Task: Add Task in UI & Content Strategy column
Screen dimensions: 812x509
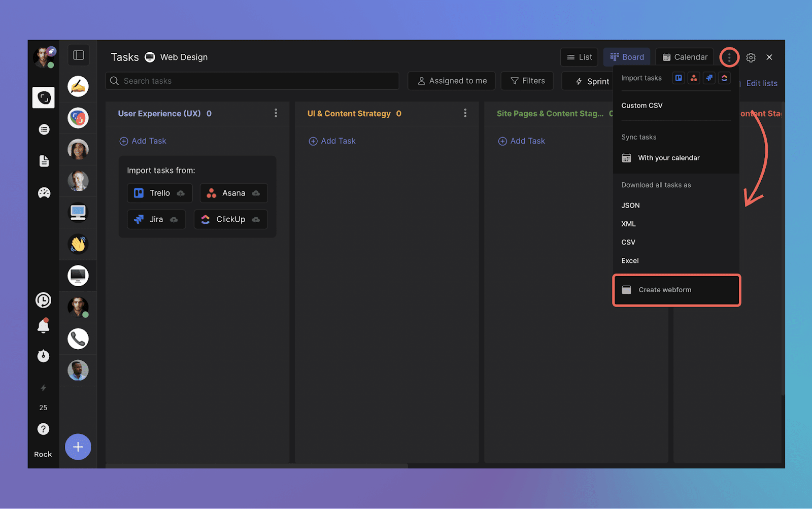Action: (x=332, y=141)
